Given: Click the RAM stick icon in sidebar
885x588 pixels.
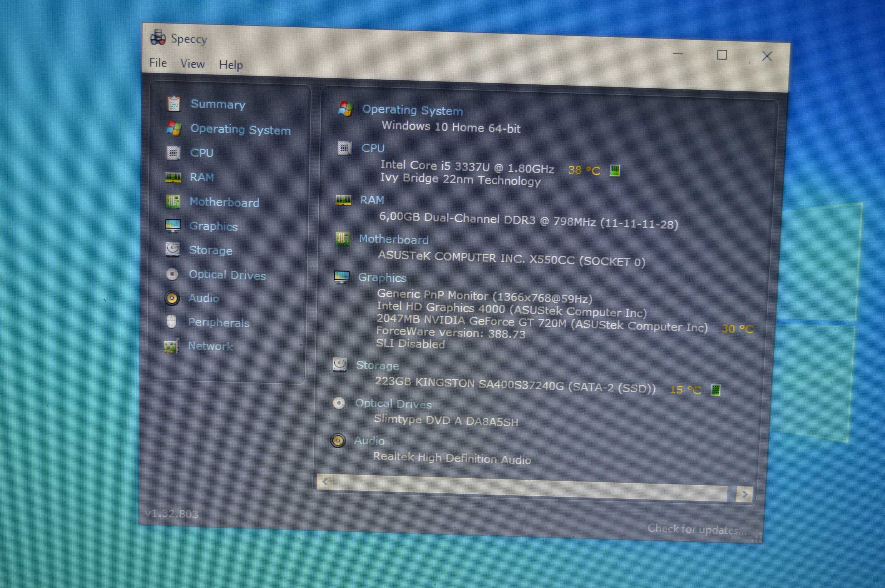Looking at the screenshot, I should 173,177.
